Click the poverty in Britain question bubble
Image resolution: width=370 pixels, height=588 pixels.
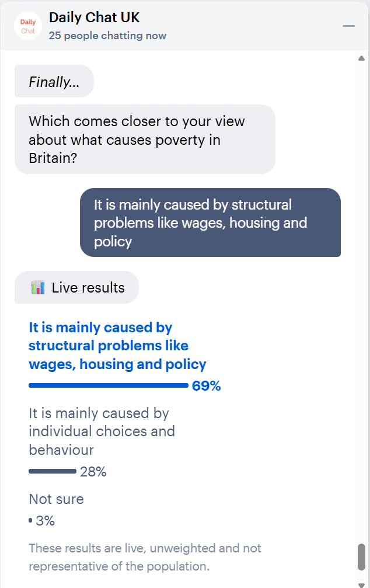point(144,139)
